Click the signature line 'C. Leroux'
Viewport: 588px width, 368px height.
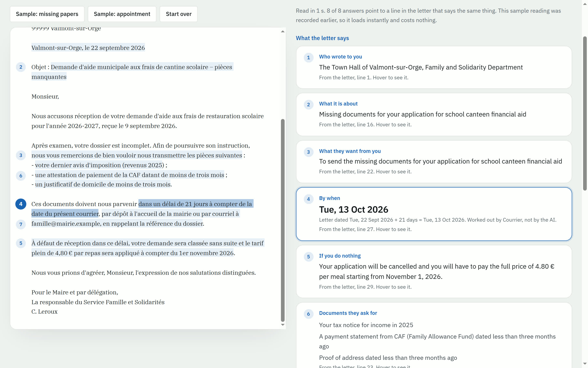[45, 312]
